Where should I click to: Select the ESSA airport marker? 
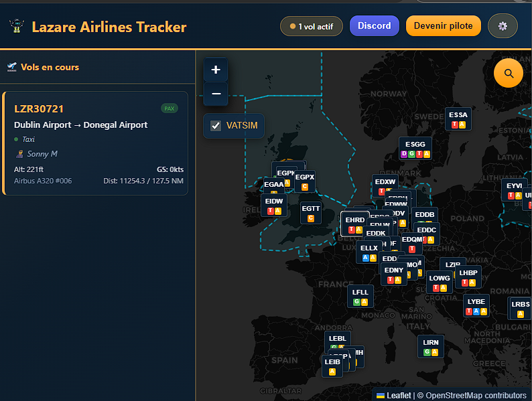[458, 119]
